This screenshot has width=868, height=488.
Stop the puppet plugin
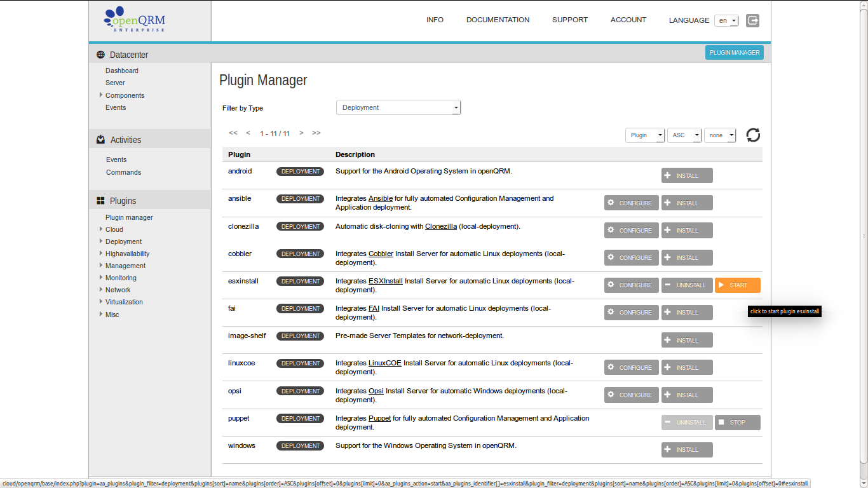(738, 422)
